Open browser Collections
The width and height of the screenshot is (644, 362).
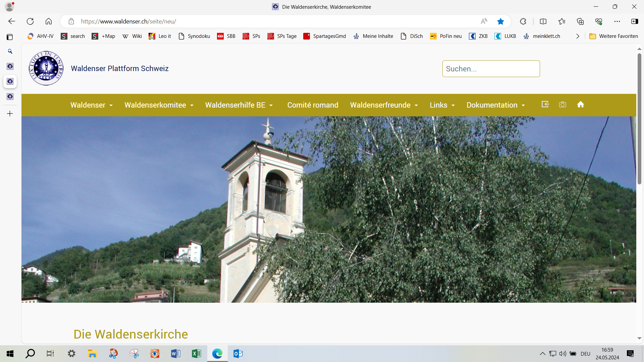click(x=580, y=21)
